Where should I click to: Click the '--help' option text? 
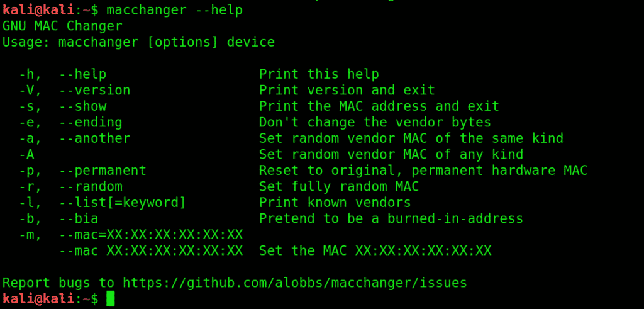coord(82,74)
